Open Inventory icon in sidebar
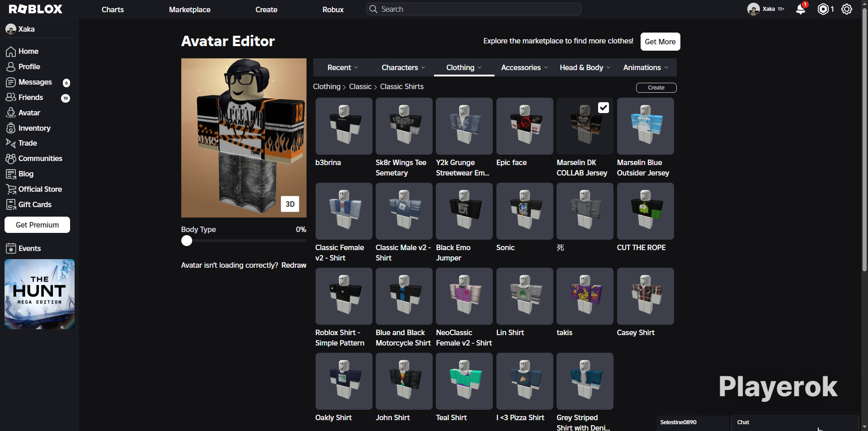This screenshot has height=431, width=868. coord(11,128)
